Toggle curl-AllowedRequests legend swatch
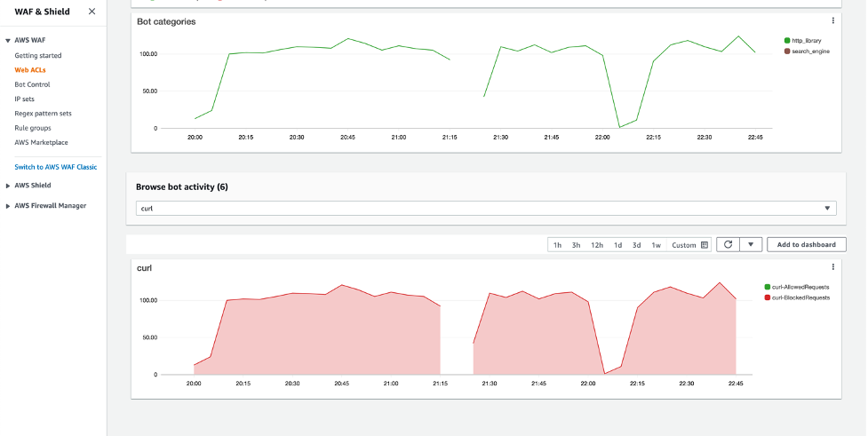Screen dimensions: 868x436 (768, 287)
